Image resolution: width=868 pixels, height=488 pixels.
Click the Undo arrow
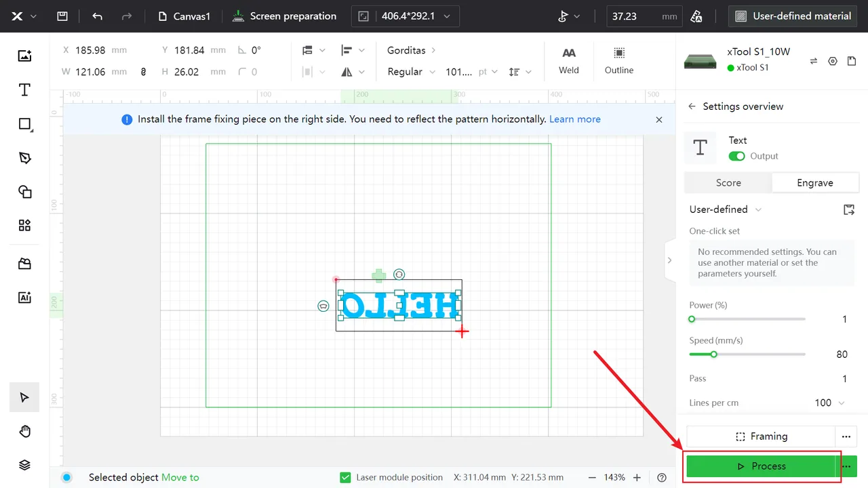click(x=98, y=16)
